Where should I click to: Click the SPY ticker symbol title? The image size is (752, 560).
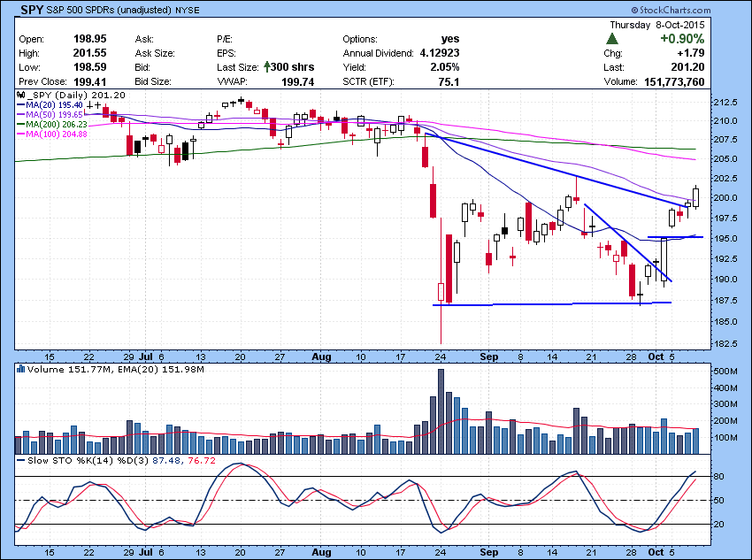(32, 10)
